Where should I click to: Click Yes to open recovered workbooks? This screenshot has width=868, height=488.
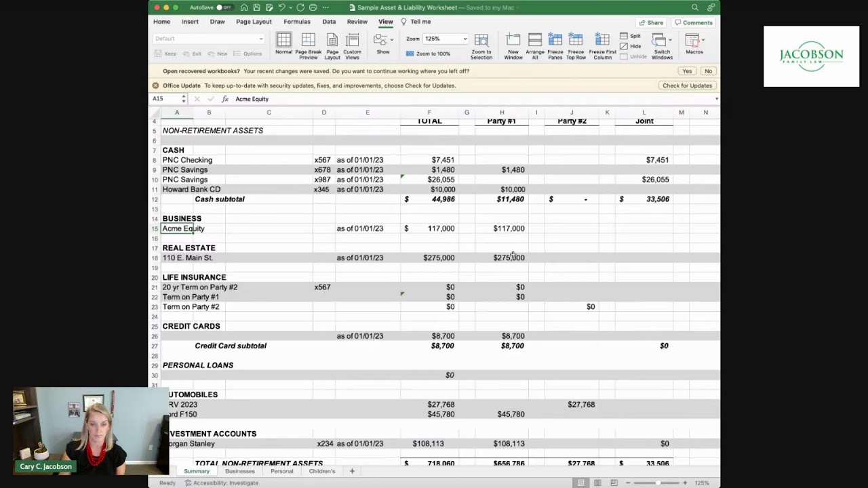(687, 71)
